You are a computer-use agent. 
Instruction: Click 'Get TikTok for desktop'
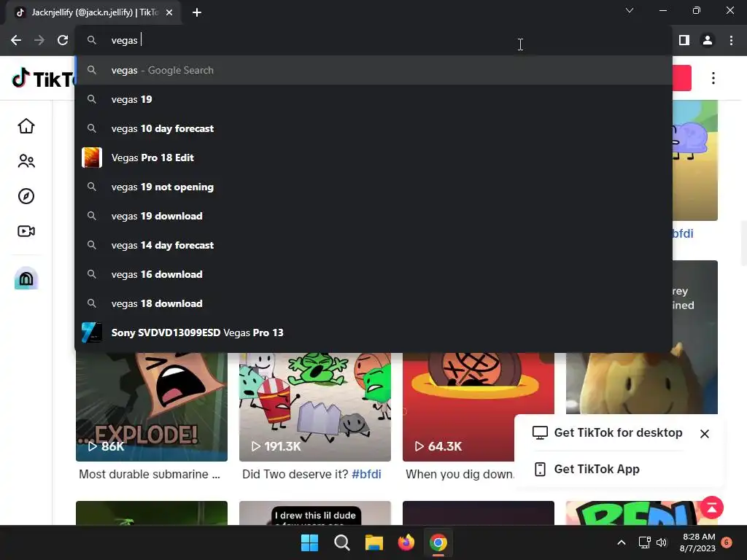[x=608, y=433]
